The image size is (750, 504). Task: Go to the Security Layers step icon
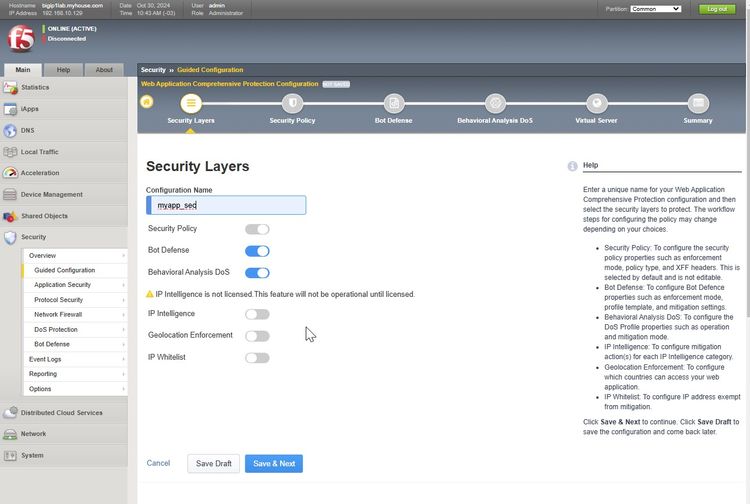pos(191,103)
